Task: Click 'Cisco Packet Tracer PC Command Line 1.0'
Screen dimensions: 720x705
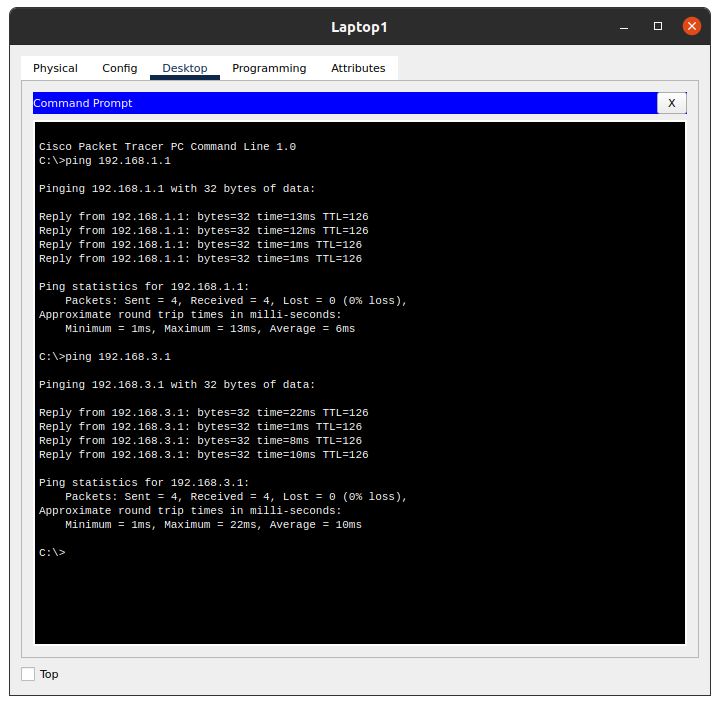Action: tap(167, 147)
